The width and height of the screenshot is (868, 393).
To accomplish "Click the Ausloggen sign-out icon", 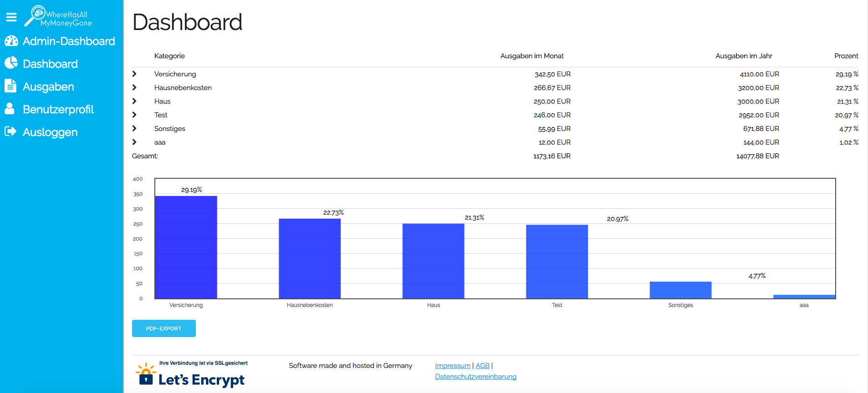I will 10,131.
